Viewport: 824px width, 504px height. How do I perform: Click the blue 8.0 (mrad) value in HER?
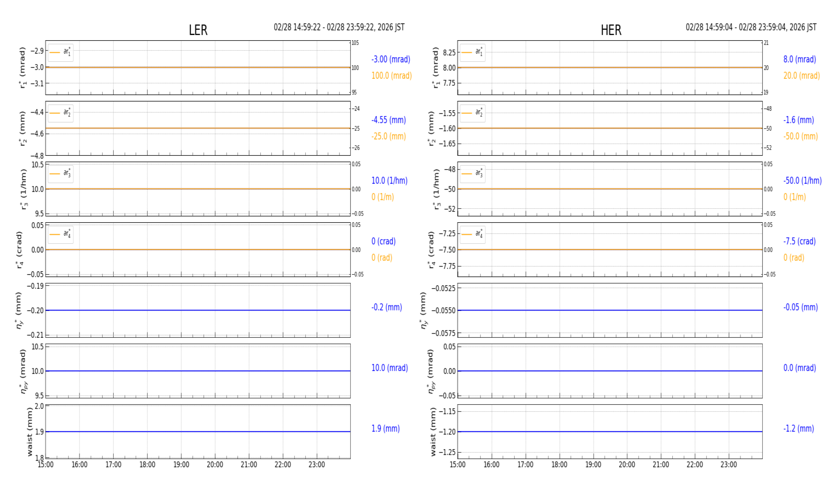(x=799, y=60)
